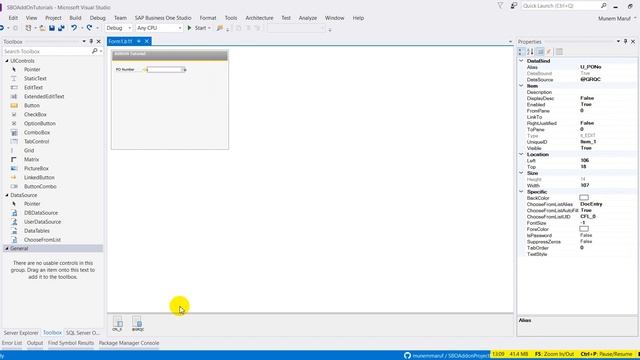Select the Matrix control in Toolbox

pos(31,159)
